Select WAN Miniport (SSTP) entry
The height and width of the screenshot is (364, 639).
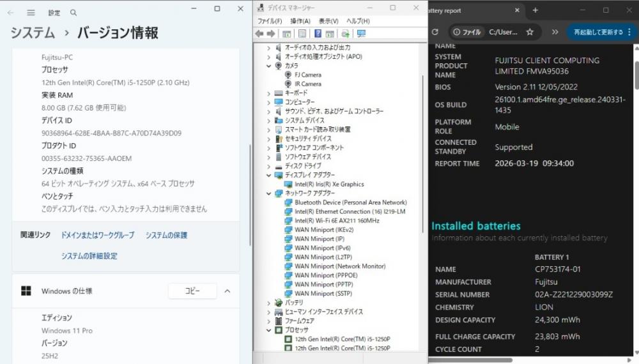[x=323, y=294]
